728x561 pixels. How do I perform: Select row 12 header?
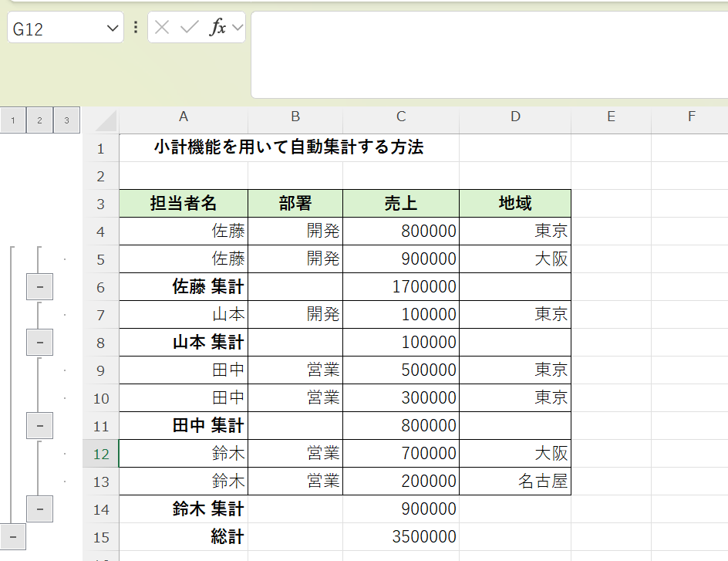pos(101,454)
